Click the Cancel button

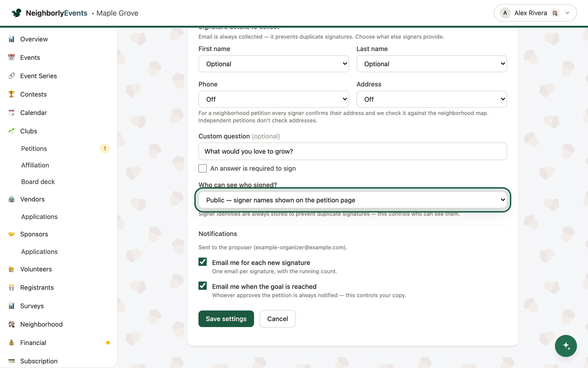coord(277,319)
